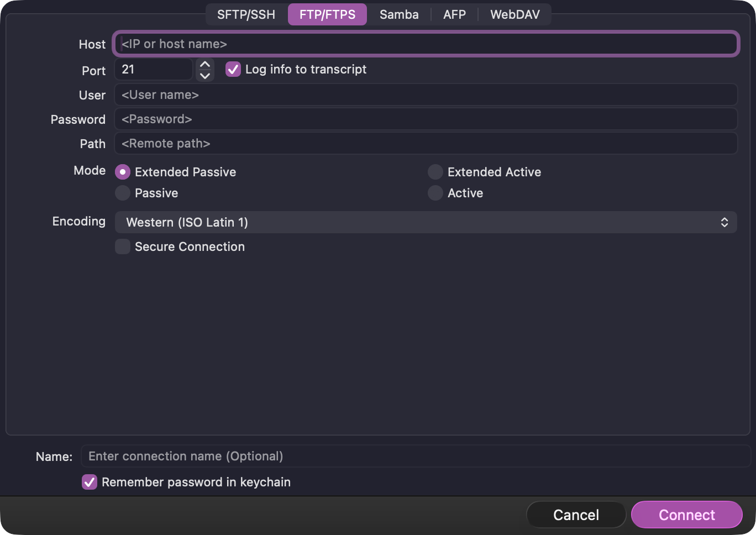Disable Log info to transcript checkbox
This screenshot has width=756, height=535.
point(233,70)
